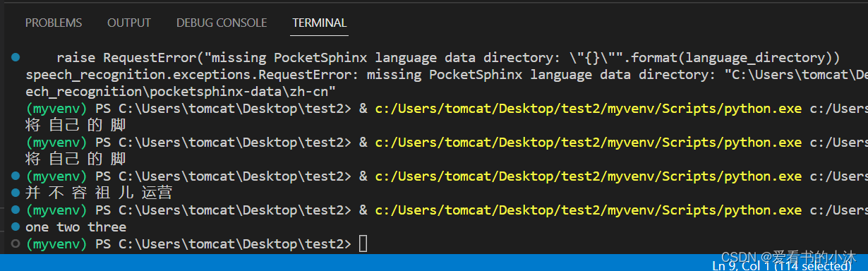Image resolution: width=868 pixels, height=271 pixels.
Task: Click the 'one two three' output text
Action: pos(76,227)
